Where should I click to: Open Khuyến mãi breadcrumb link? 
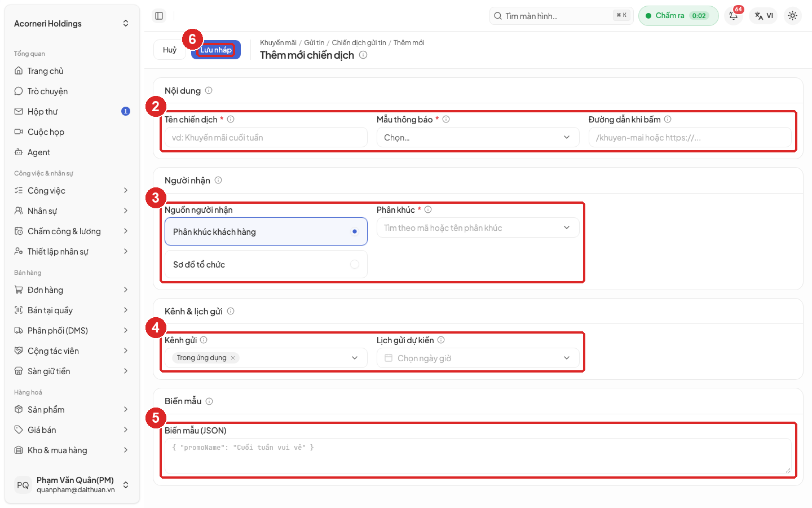point(278,42)
